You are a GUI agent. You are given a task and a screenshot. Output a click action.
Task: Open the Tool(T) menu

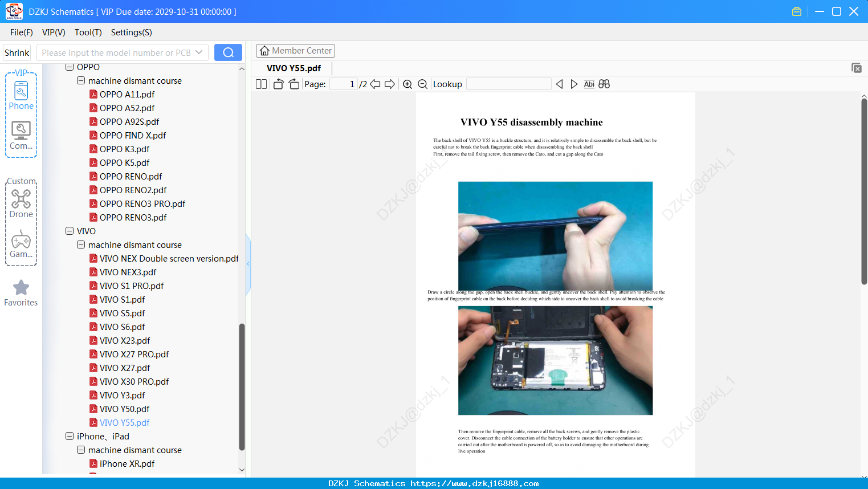pyautogui.click(x=88, y=32)
